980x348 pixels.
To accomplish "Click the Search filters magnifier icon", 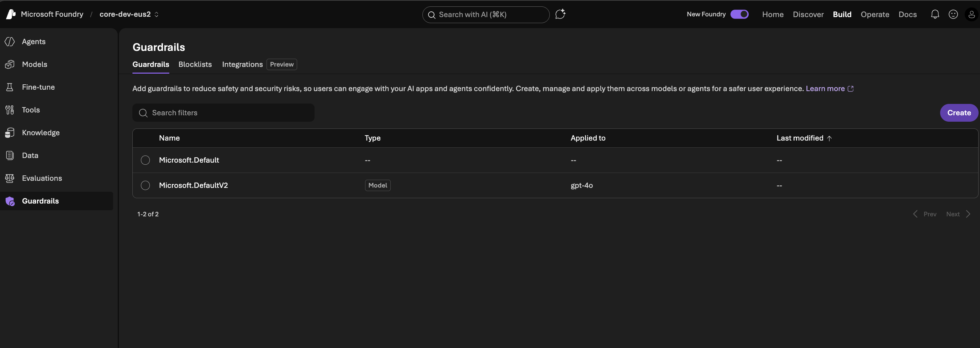I will pyautogui.click(x=143, y=113).
